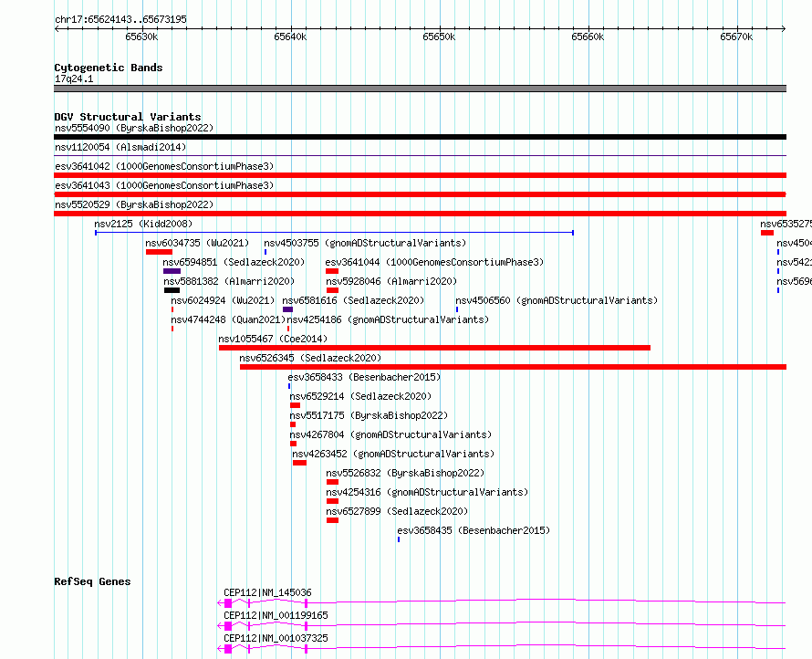Click the DGV Structural Variants track title
Viewport: 812px width, 659px height.
point(128,117)
